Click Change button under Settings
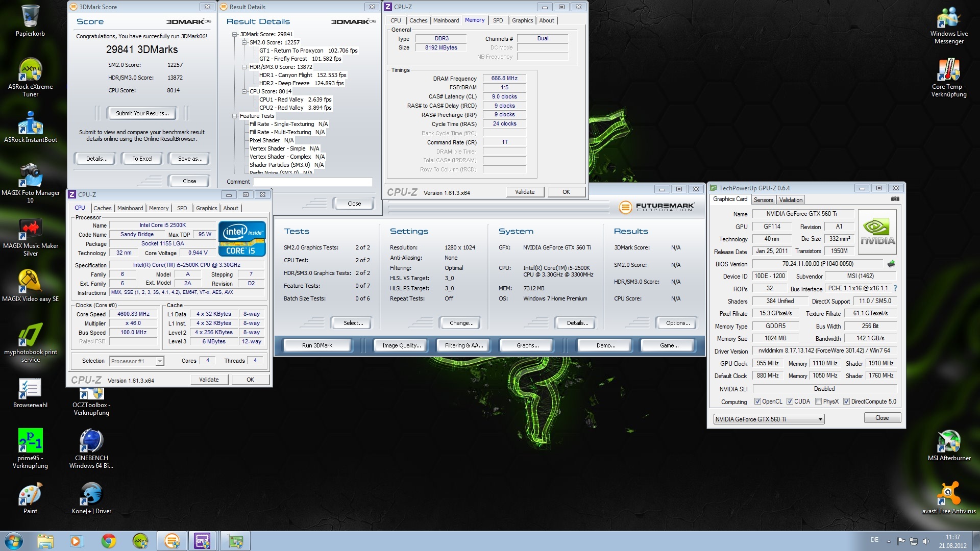980x551 pixels. pos(461,323)
